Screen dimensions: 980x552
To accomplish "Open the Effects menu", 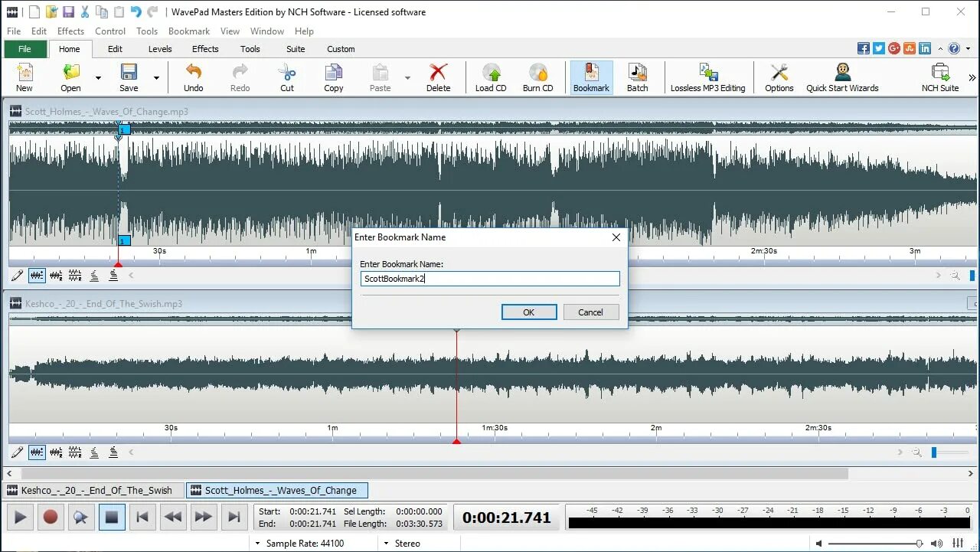I will click(70, 31).
